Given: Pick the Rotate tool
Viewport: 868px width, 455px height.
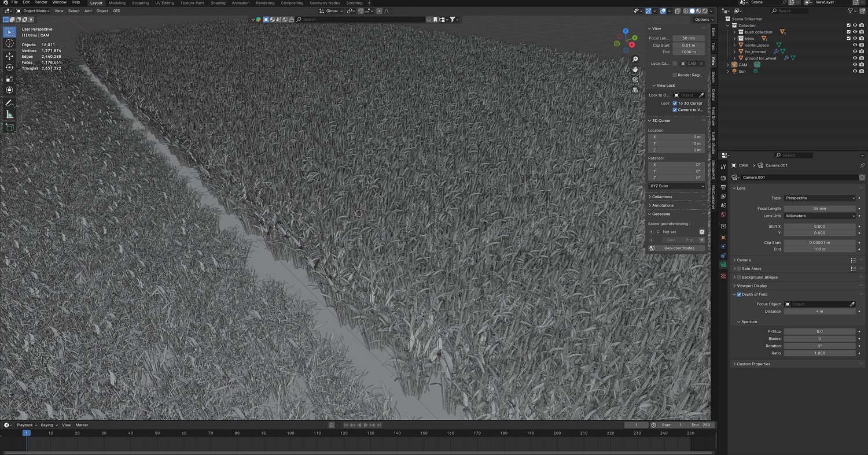Looking at the screenshot, I should 9,67.
